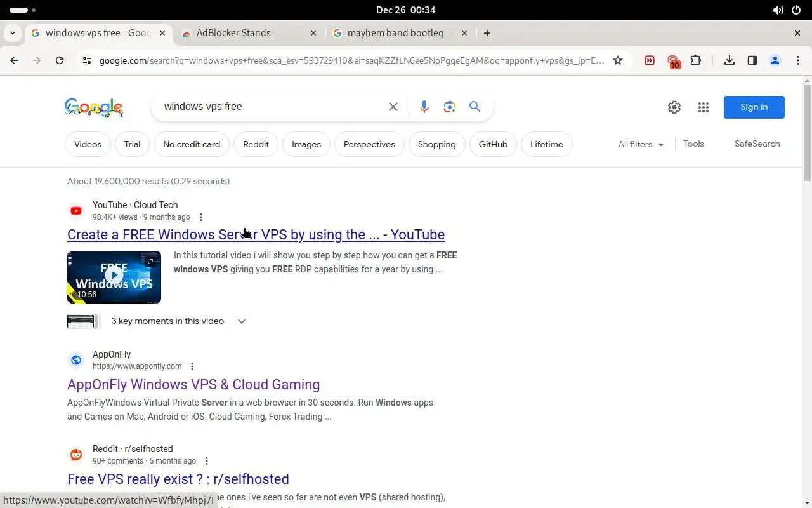Image resolution: width=812 pixels, height=508 pixels.
Task: Close the AdBlocker Stands tab
Action: point(313,33)
